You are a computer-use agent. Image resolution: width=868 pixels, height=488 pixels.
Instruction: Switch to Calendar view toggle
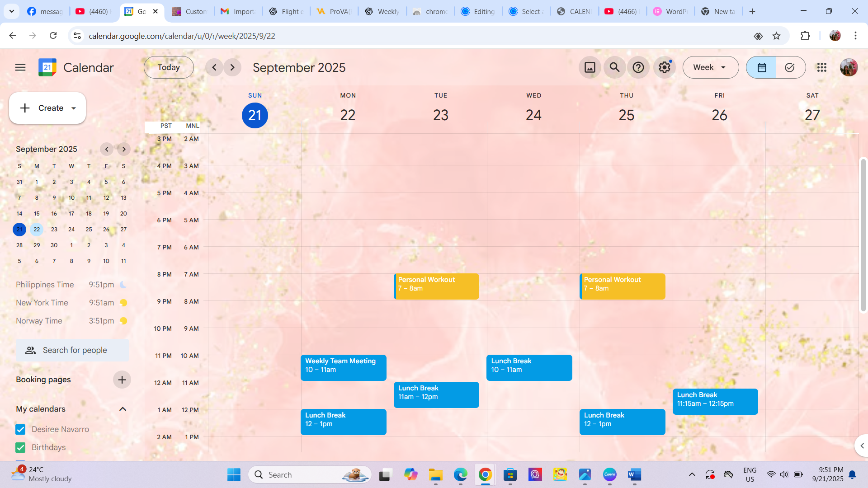pos(761,67)
